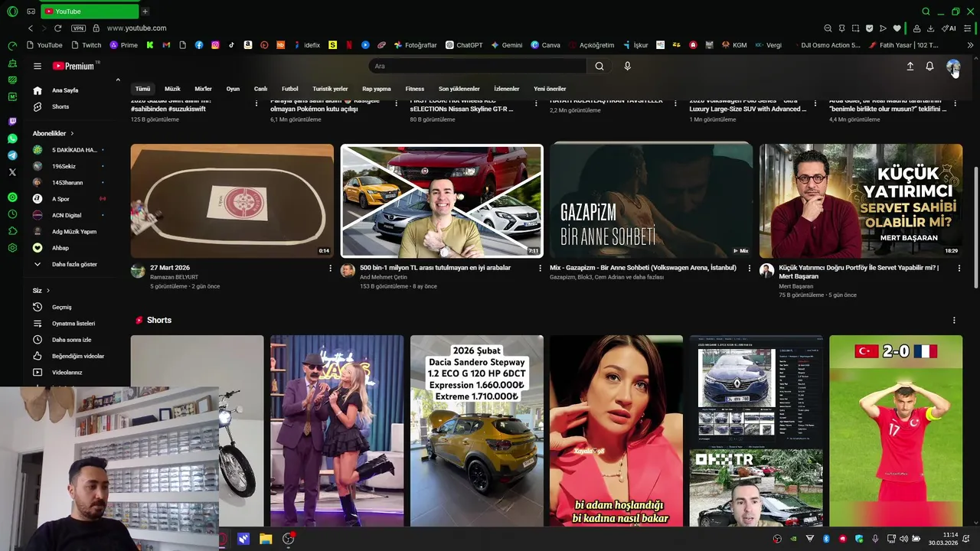This screenshot has height=551, width=980.
Task: Open the browser downloads icon
Action: [x=930, y=28]
